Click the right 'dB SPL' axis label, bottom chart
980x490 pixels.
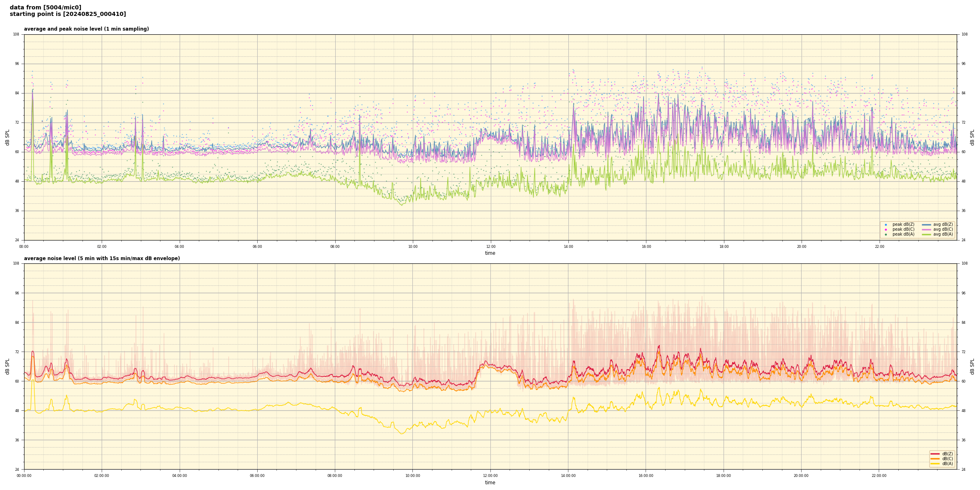[972, 366]
